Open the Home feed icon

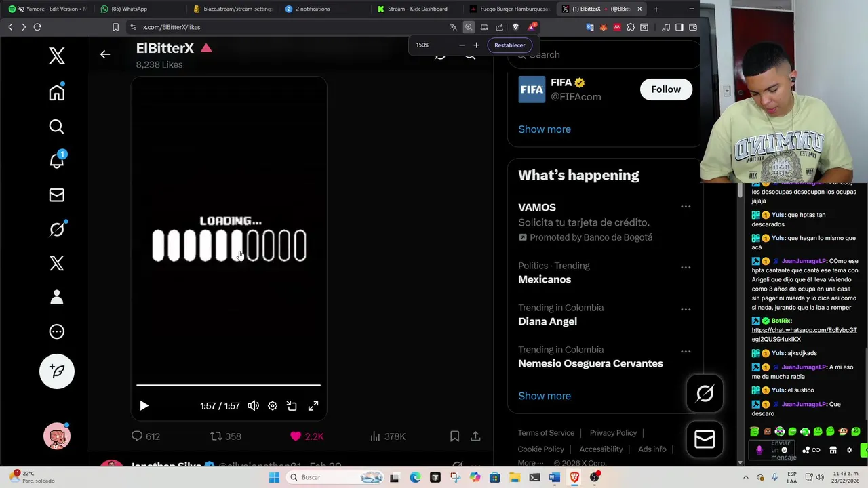point(57,92)
